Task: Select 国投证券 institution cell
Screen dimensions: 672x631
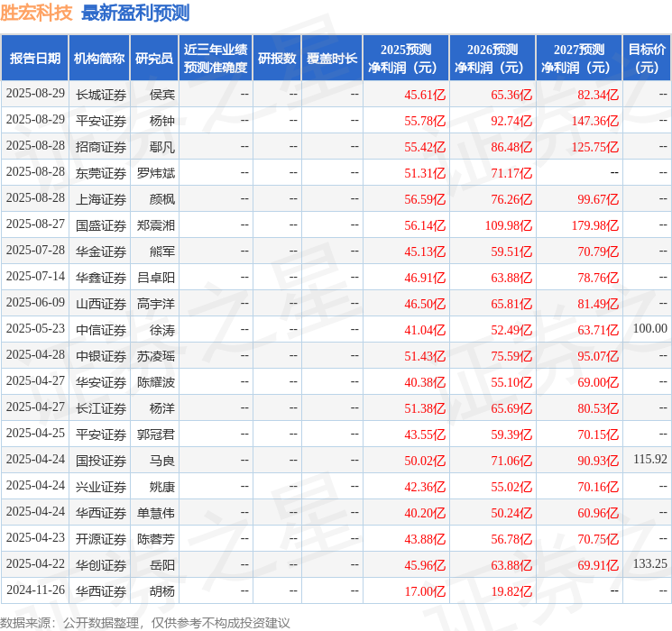Action: [x=101, y=461]
